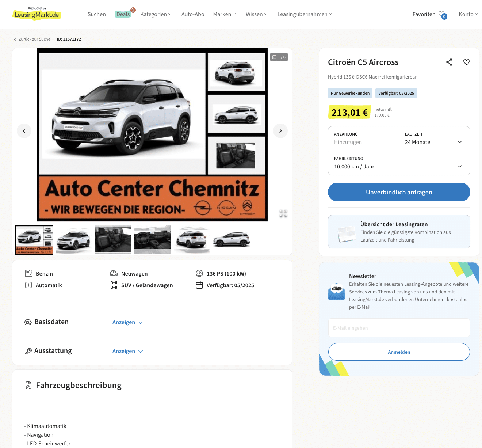Image resolution: width=482 pixels, height=448 pixels.
Task: Click the SUV / Geländewagen category icon
Action: point(114,285)
